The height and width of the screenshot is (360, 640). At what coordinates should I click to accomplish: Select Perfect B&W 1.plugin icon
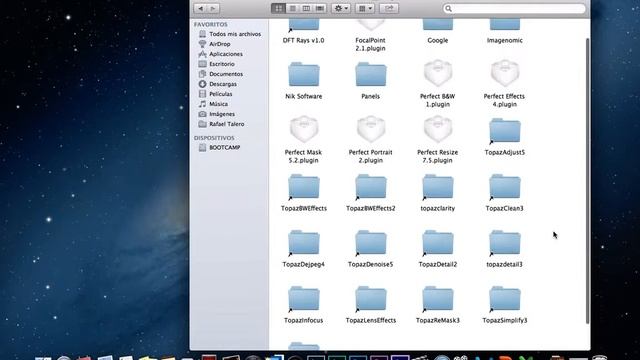tap(438, 73)
